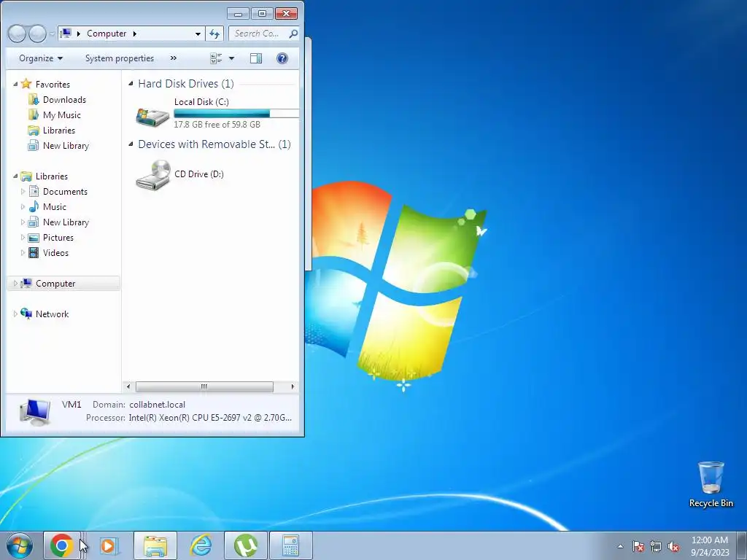Select the Windows Explorer taskbar button
The width and height of the screenshot is (747, 560).
point(155,545)
